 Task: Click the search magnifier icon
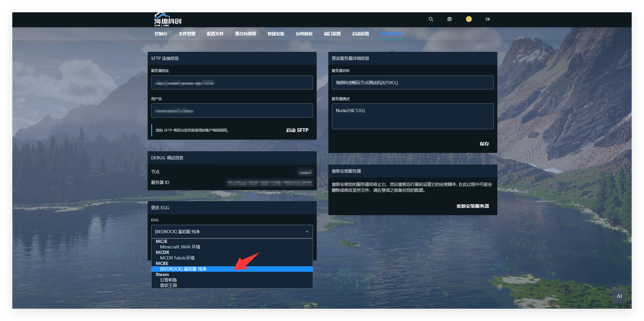[431, 19]
